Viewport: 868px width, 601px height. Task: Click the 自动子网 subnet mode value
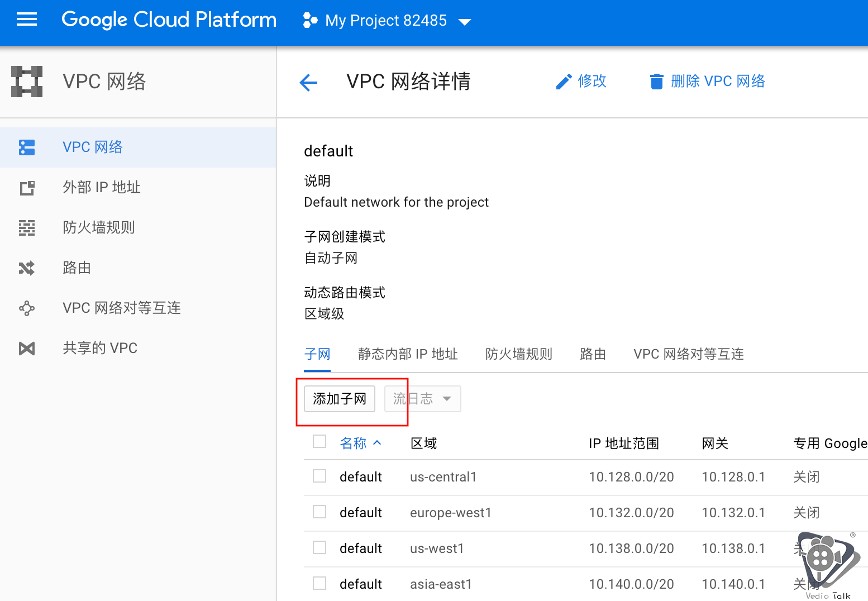pyautogui.click(x=331, y=258)
